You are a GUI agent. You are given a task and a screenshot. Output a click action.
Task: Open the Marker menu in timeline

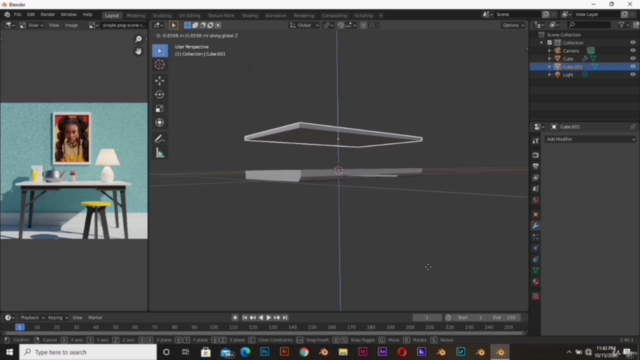click(95, 318)
